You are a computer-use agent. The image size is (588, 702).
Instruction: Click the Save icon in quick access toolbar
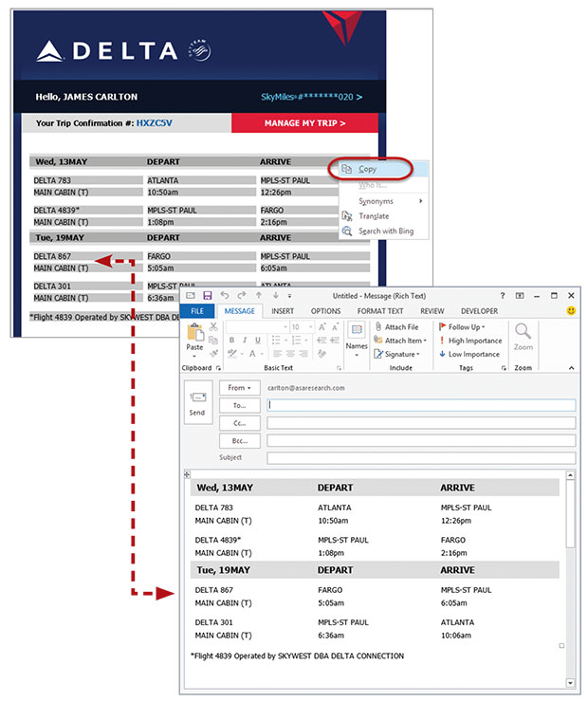point(208,296)
